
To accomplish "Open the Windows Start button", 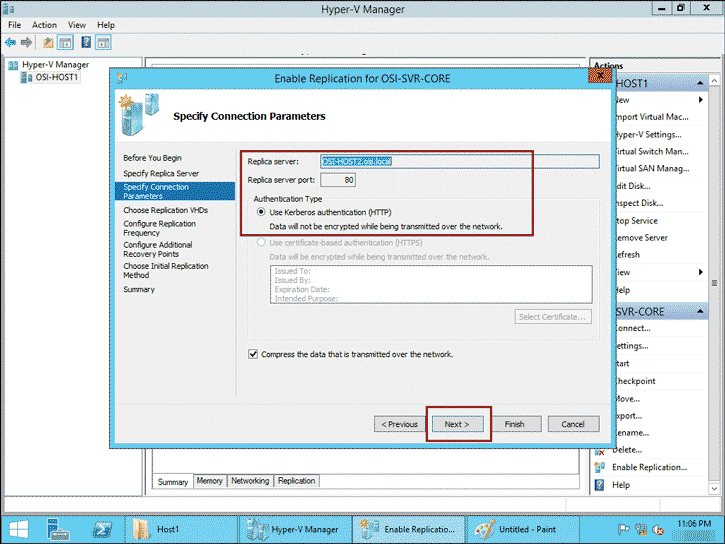I will coord(19,530).
